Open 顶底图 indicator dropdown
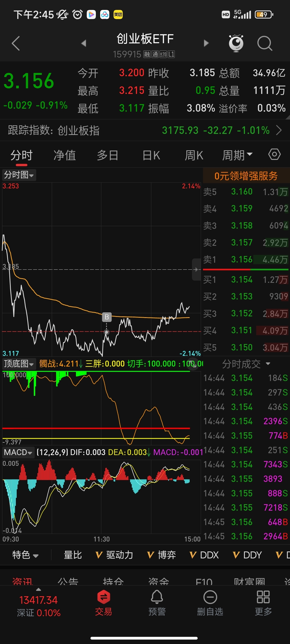Image resolution: width=290 pixels, height=644 pixels. tap(19, 364)
